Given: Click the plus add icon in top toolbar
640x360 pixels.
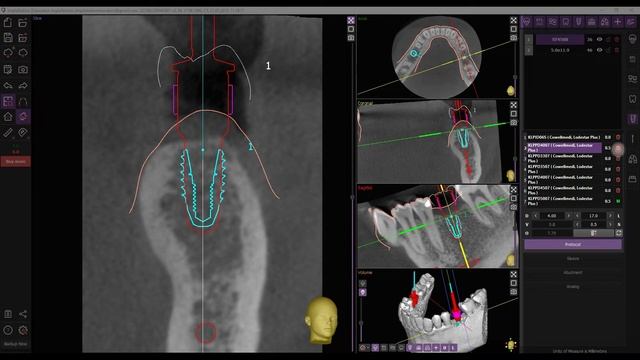Looking at the screenshot, I should [x=618, y=22].
